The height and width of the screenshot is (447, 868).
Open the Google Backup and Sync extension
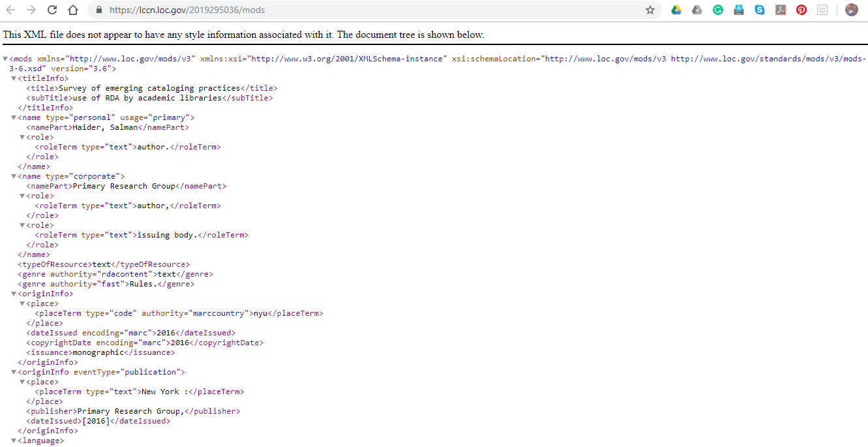point(696,10)
